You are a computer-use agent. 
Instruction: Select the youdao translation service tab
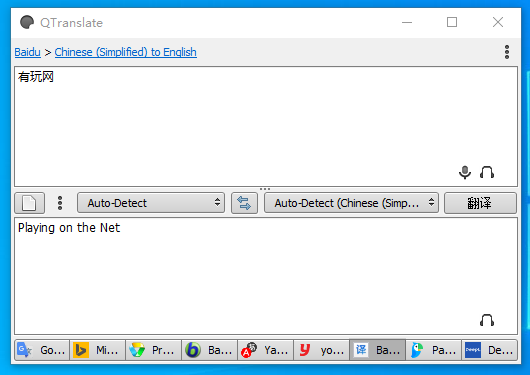322,350
